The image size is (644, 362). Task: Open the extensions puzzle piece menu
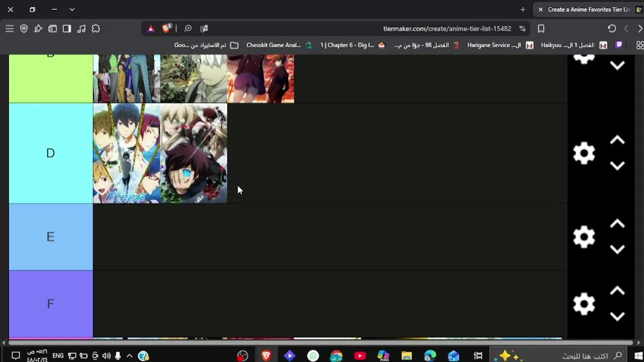tap(96, 29)
